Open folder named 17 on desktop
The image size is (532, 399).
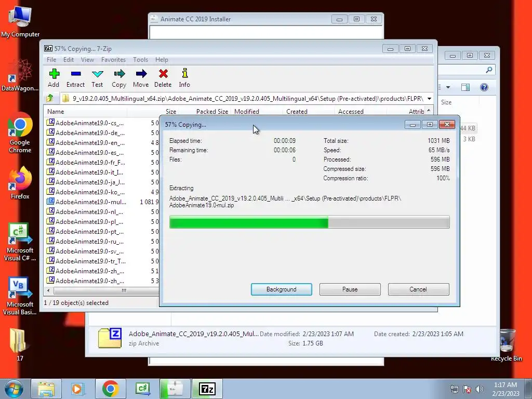(x=19, y=345)
